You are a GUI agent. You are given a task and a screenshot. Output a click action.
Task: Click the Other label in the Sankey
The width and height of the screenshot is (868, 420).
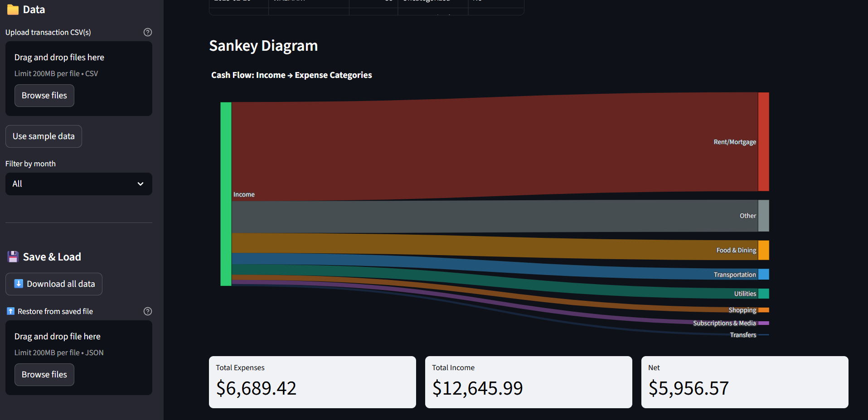click(748, 216)
